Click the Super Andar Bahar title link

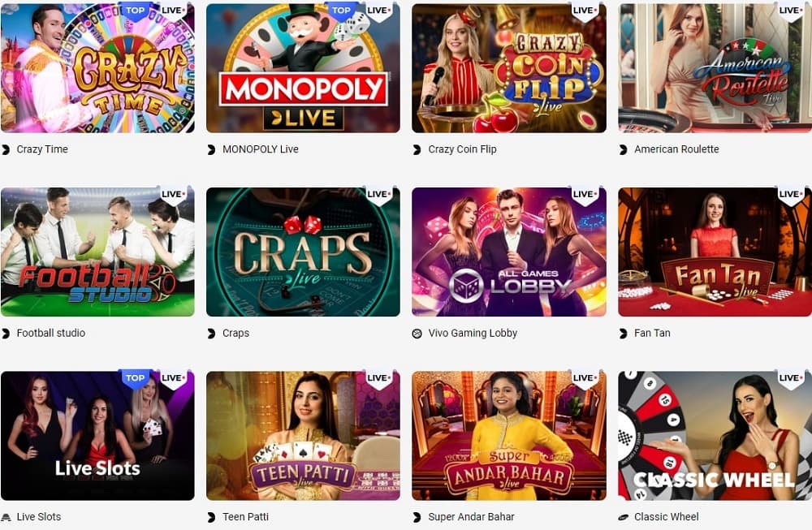click(x=471, y=516)
